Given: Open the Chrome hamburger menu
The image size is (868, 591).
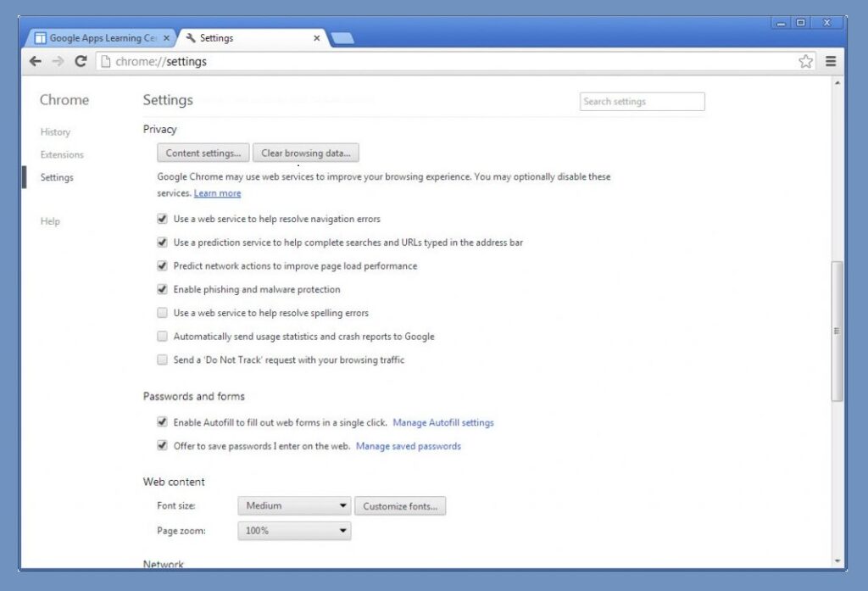Looking at the screenshot, I should 831,61.
